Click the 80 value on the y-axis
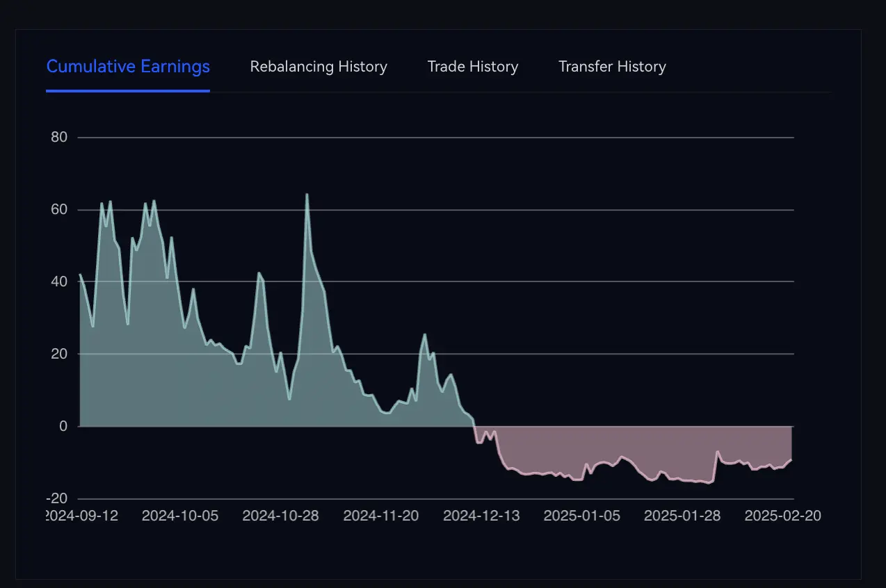Viewport: 886px width, 588px height. coord(59,138)
